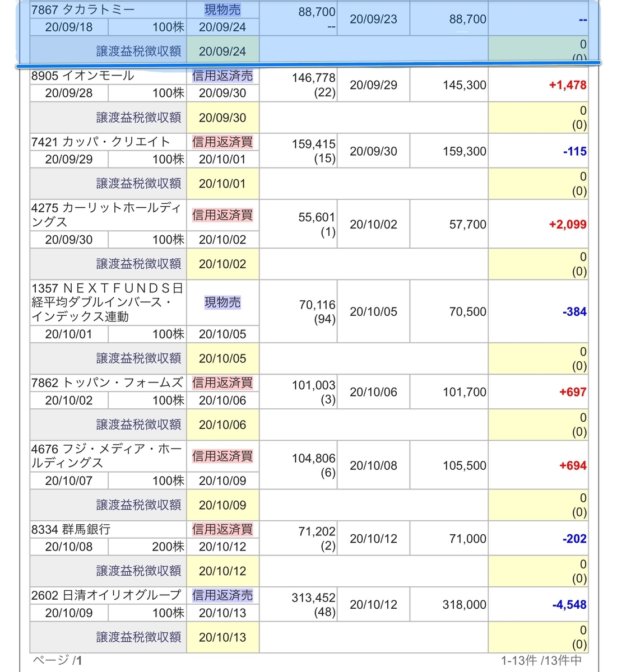Click 信用返済売 label in イオンモール row
Image resolution: width=617 pixels, height=672 pixels.
pos(222,76)
